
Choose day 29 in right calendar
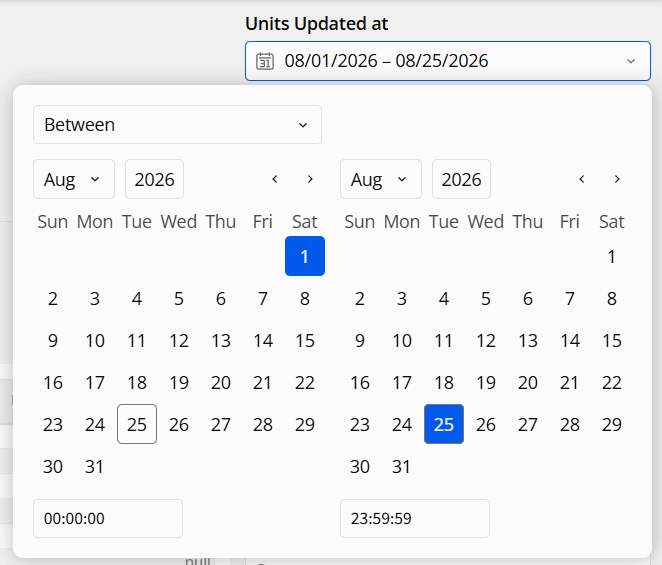[x=612, y=424]
